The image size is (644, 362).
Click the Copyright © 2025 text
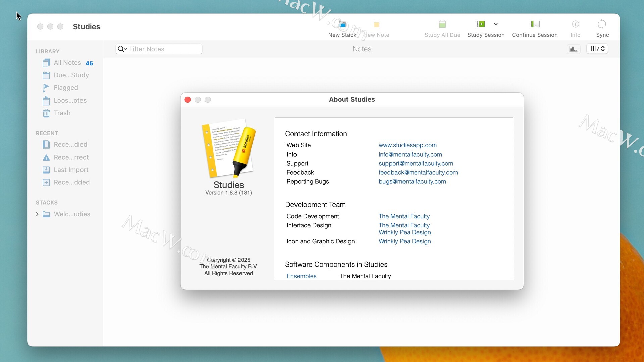coord(228,260)
